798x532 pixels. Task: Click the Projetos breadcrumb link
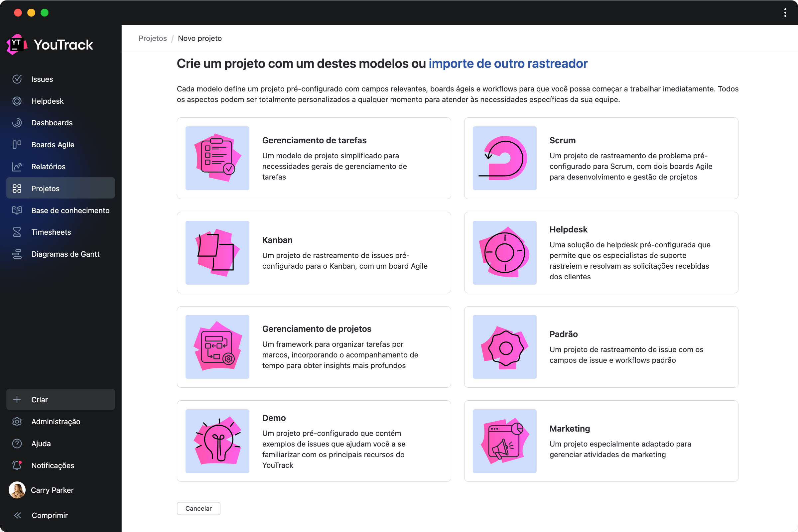pos(153,38)
